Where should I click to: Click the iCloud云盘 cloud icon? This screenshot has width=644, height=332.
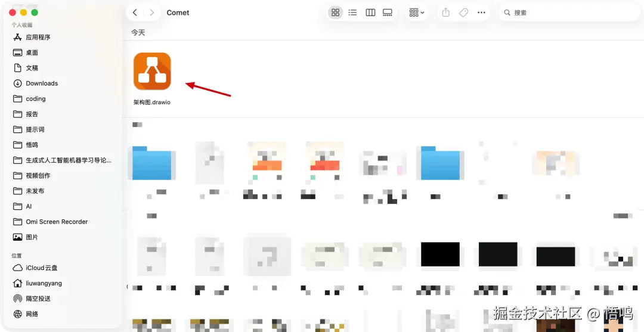point(17,268)
